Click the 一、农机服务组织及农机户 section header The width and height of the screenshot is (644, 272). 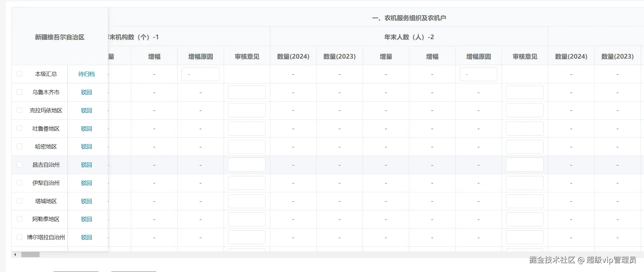click(409, 18)
